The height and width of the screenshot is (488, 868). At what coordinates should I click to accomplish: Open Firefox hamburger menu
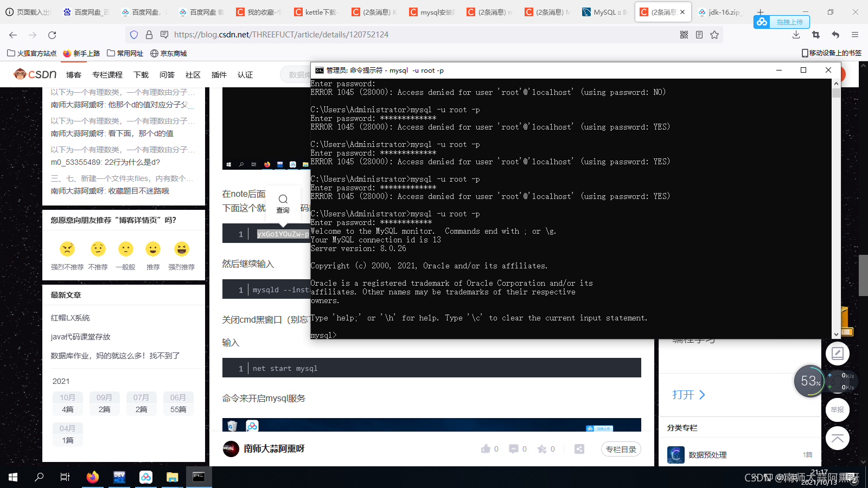coord(855,35)
